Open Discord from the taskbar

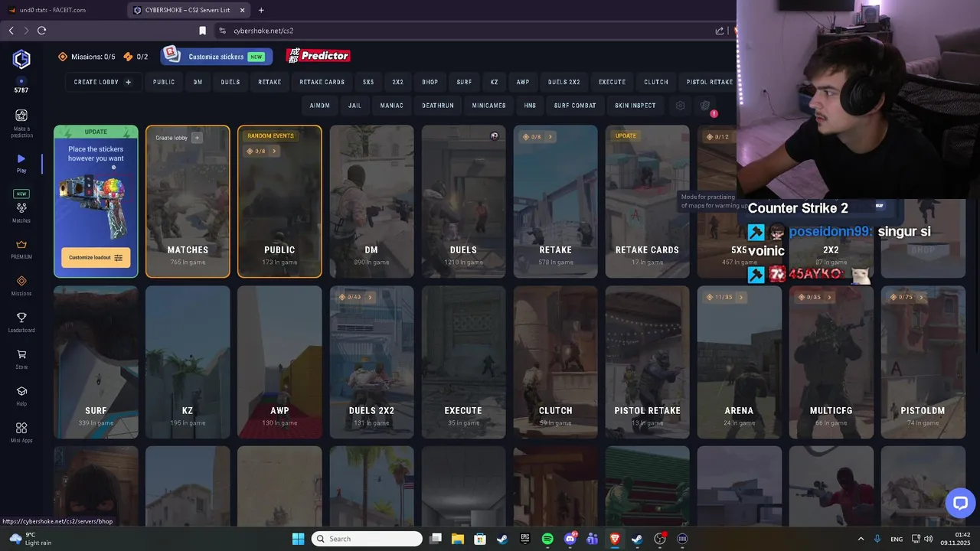(x=570, y=539)
